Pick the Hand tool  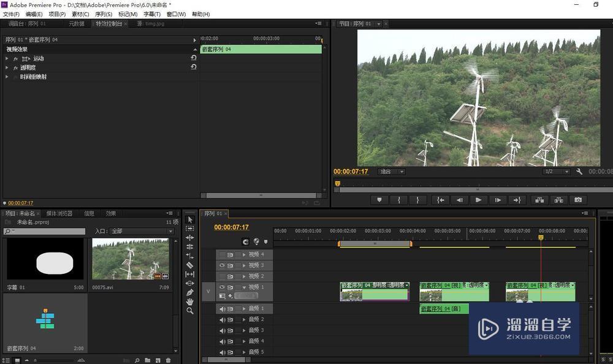tap(190, 301)
